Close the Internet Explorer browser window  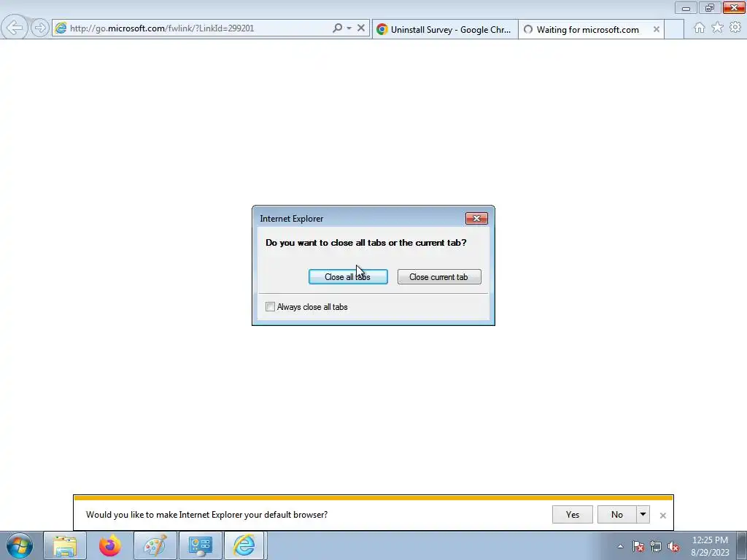coord(734,7)
